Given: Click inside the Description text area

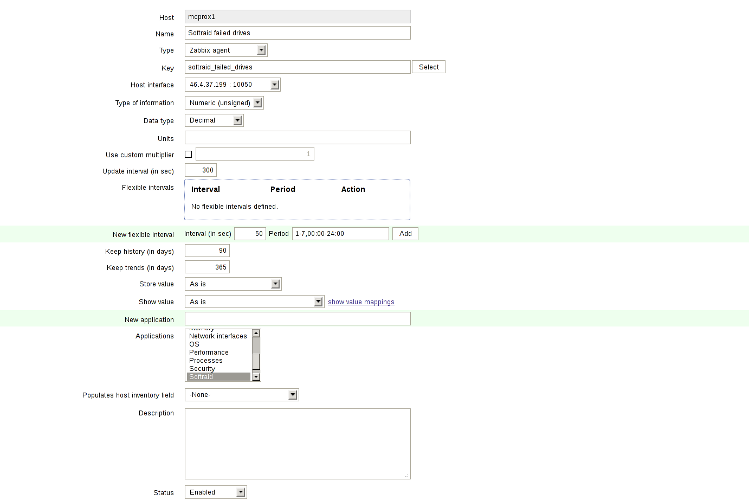Looking at the screenshot, I should coord(298,443).
